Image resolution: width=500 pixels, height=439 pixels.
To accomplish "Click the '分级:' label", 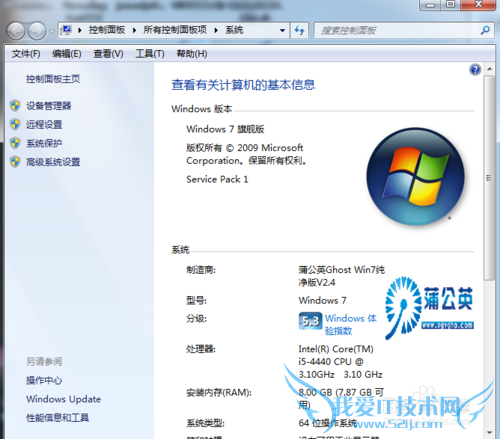I will click(196, 319).
